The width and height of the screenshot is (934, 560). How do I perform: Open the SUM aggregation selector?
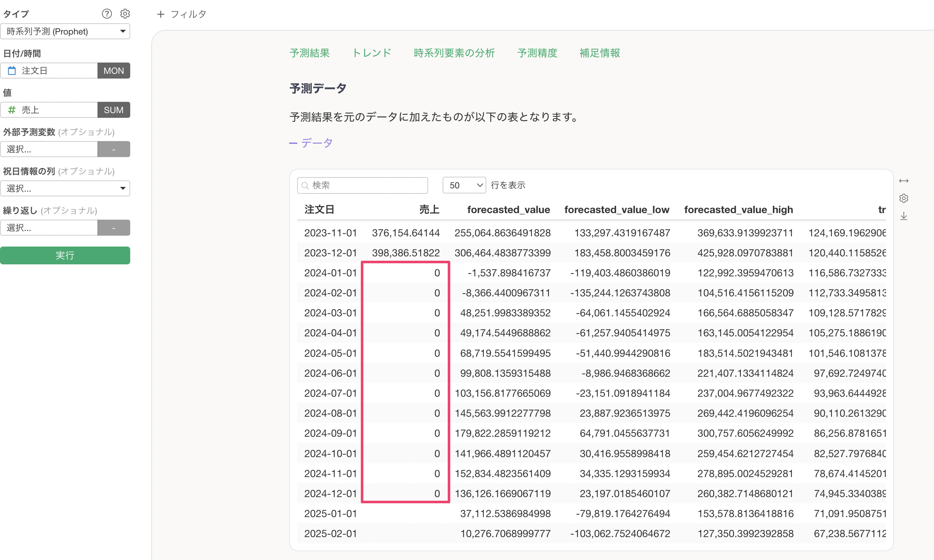click(x=113, y=110)
